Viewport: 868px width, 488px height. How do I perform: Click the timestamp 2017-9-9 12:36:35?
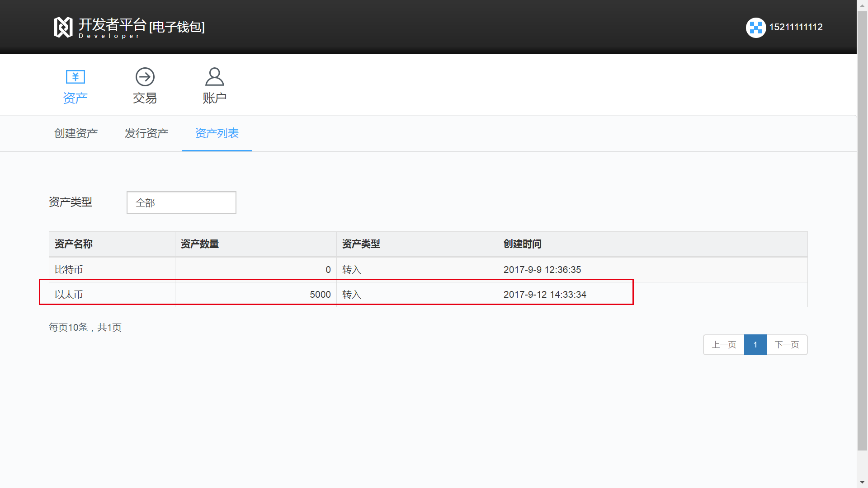pyautogui.click(x=542, y=270)
